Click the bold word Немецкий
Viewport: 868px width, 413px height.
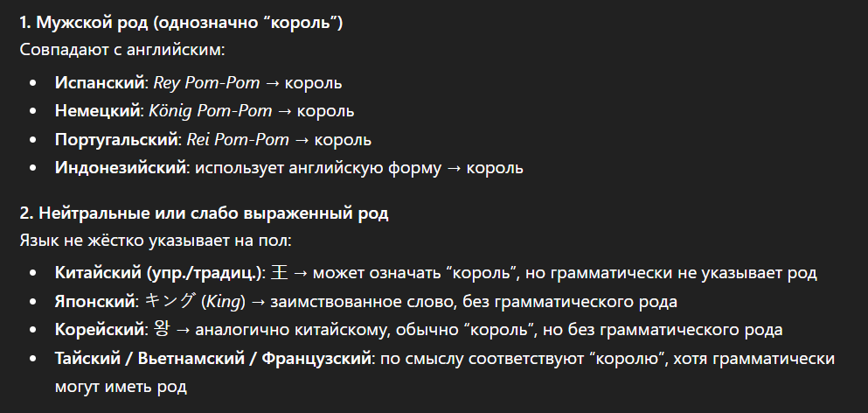(97, 110)
